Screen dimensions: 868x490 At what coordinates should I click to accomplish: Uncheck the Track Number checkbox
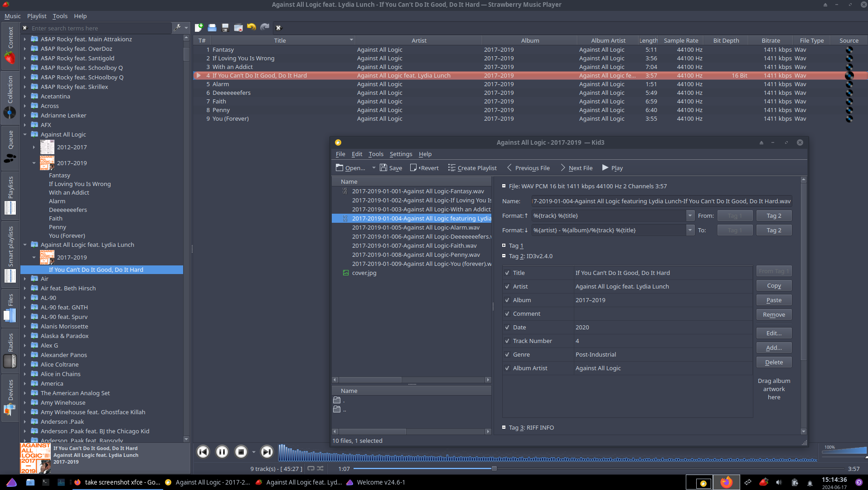pyautogui.click(x=507, y=341)
